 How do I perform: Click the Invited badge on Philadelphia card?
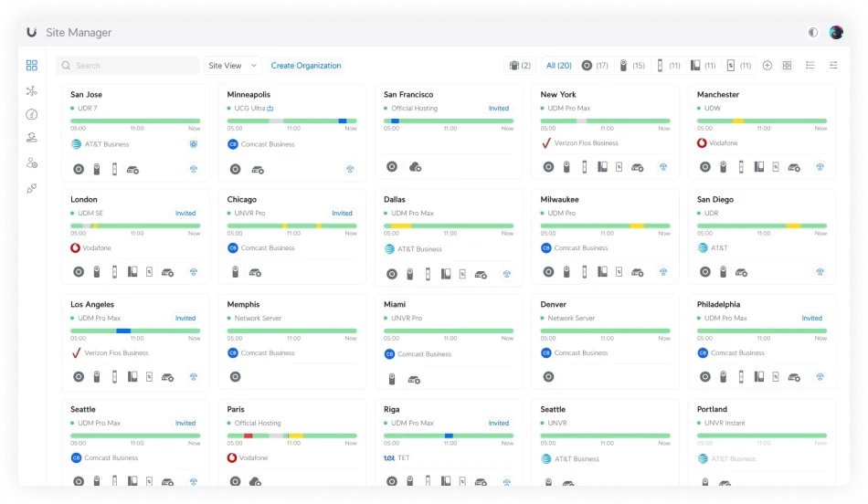(x=811, y=318)
